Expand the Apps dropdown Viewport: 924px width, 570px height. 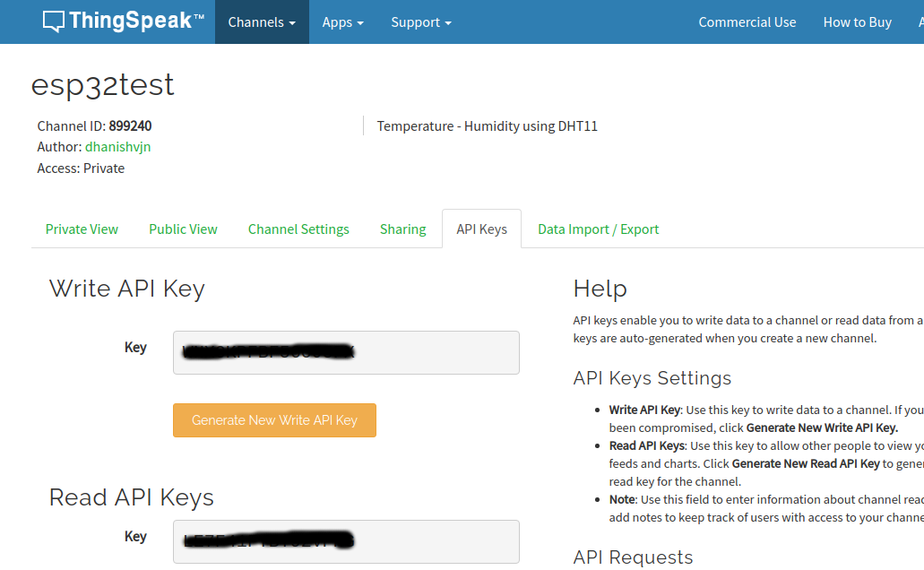[x=342, y=22]
